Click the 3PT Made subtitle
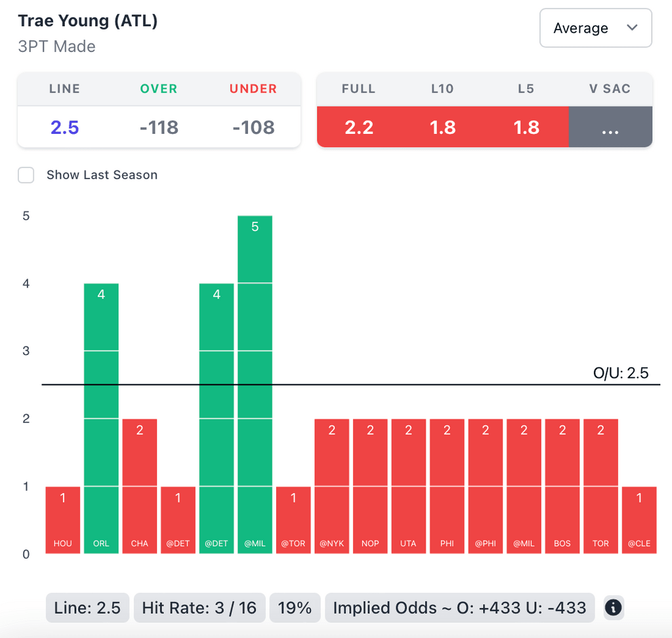 click(56, 47)
